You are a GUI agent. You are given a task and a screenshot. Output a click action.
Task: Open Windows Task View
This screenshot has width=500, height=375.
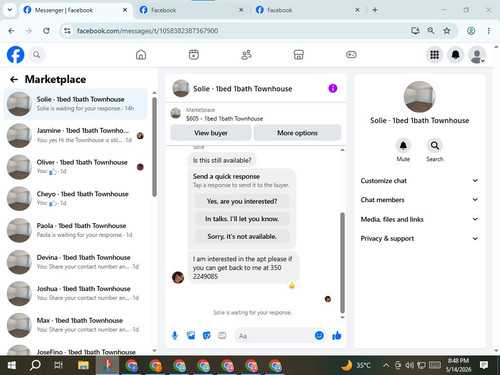59,365
